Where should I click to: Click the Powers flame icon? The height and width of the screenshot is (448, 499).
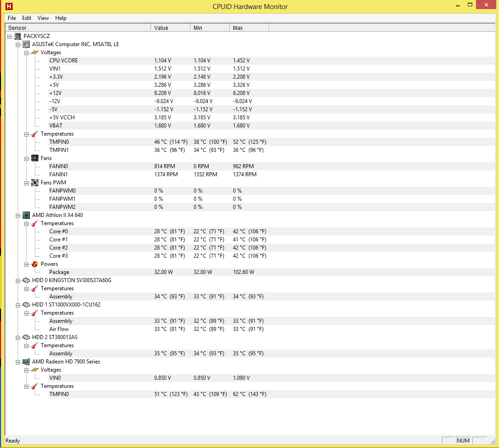tap(35, 264)
